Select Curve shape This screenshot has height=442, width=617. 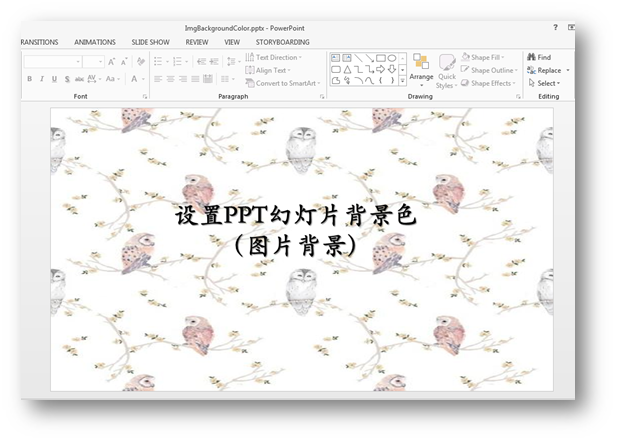click(x=369, y=81)
